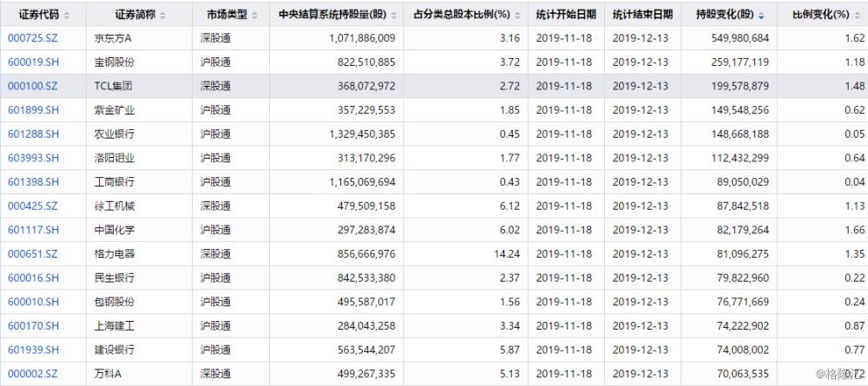
Task: Click sort icon beside 市场类型 header
Action: [255, 16]
